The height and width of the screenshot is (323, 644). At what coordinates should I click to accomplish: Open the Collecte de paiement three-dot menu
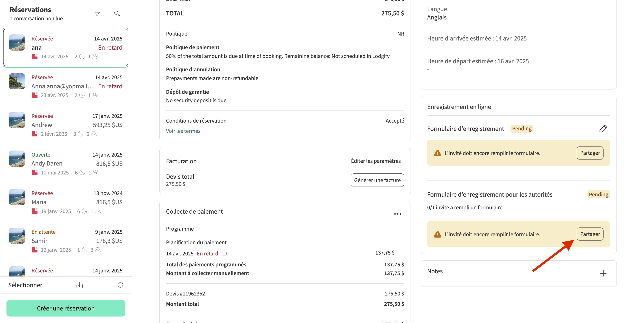pos(398,214)
